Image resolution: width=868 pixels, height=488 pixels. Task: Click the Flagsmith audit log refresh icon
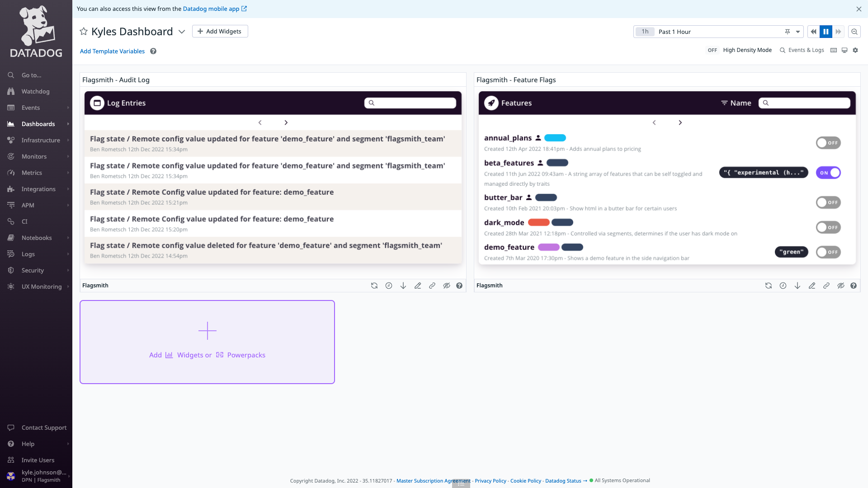click(x=374, y=286)
